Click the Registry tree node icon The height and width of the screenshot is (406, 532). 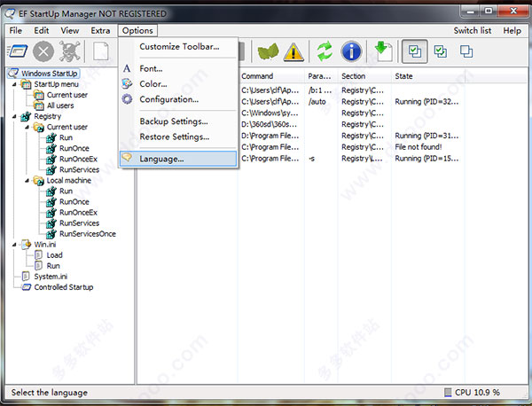click(26, 116)
